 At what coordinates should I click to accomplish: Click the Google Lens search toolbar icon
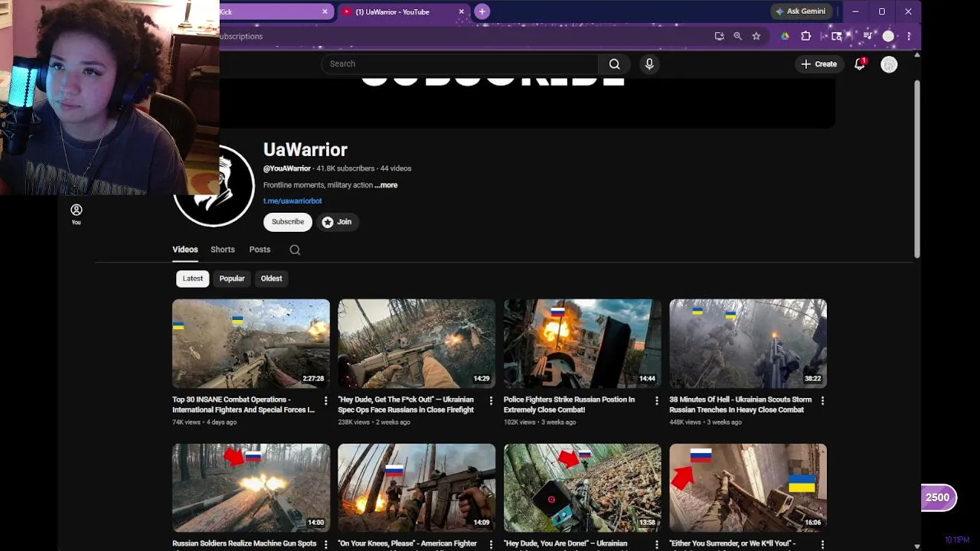pos(836,36)
